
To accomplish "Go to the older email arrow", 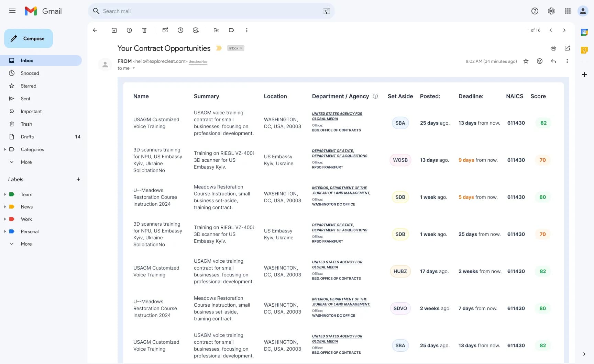I will (564, 30).
